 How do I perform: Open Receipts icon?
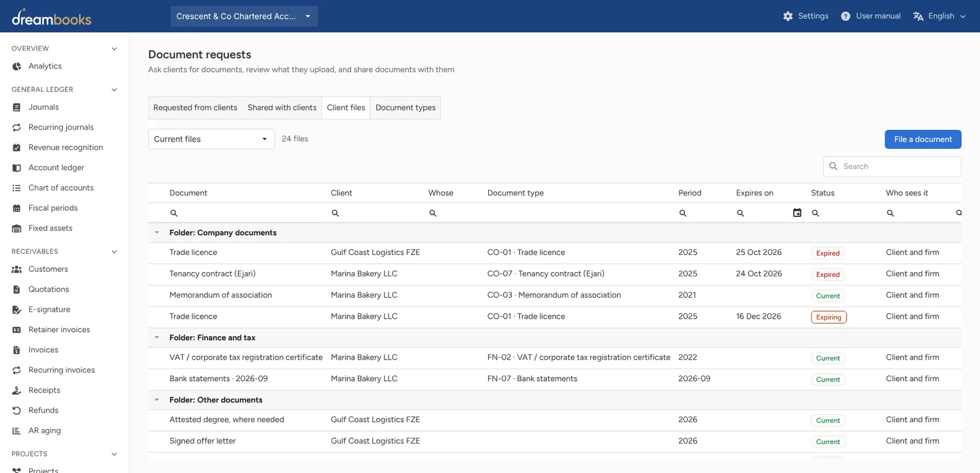[x=17, y=391]
